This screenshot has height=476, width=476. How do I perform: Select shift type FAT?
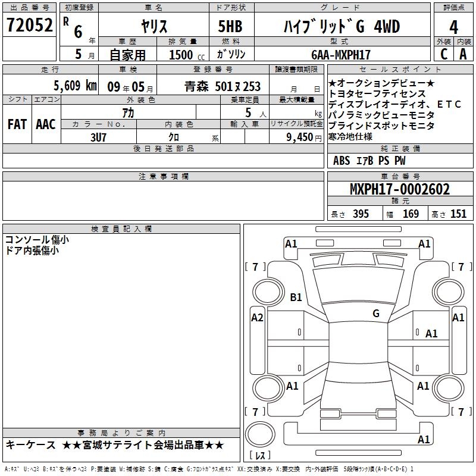17,124
